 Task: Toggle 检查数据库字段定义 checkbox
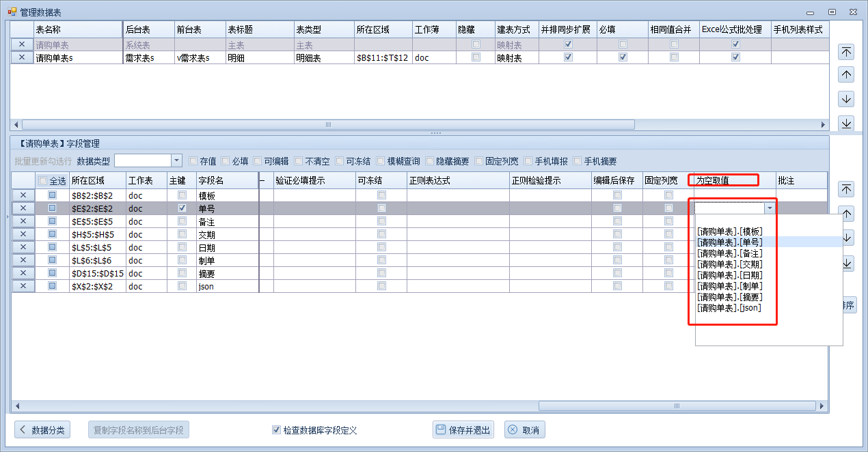point(276,430)
